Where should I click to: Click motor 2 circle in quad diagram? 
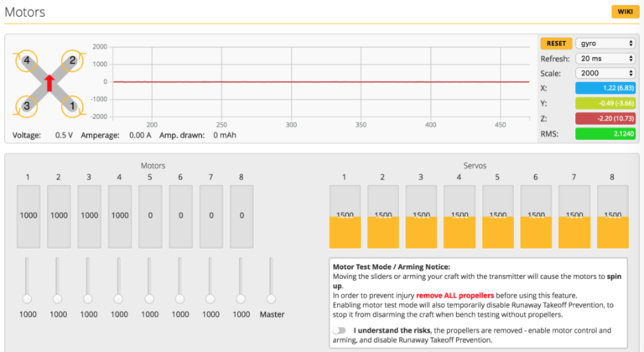[x=72, y=60]
